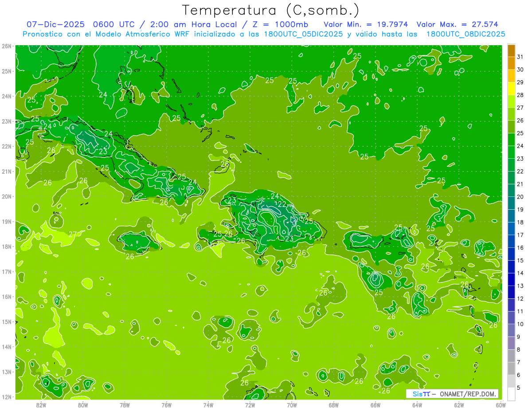The width and height of the screenshot is (532, 411).
Task: Click the legend value '8'
Action: click(519, 349)
